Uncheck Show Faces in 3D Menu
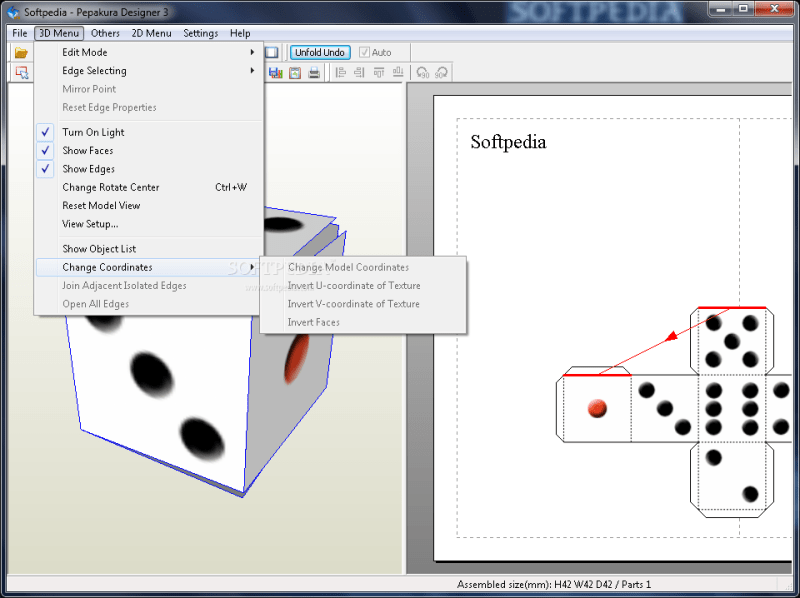This screenshot has width=800, height=598. (x=148, y=151)
